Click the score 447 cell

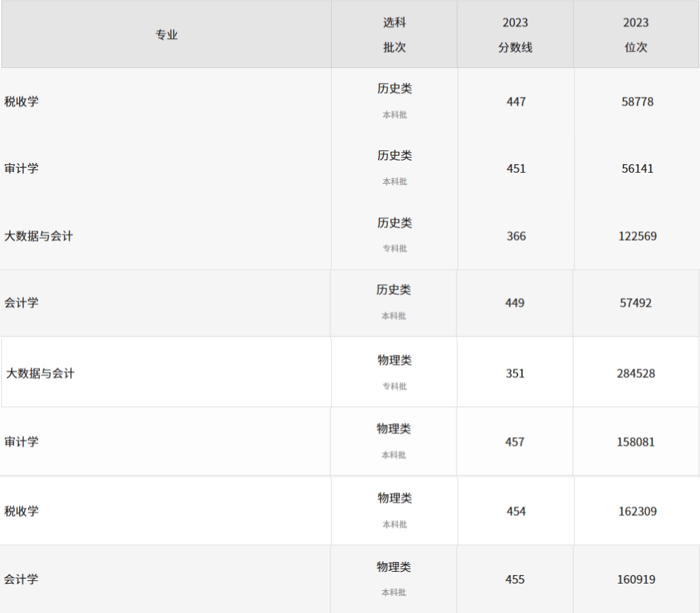tap(516, 102)
